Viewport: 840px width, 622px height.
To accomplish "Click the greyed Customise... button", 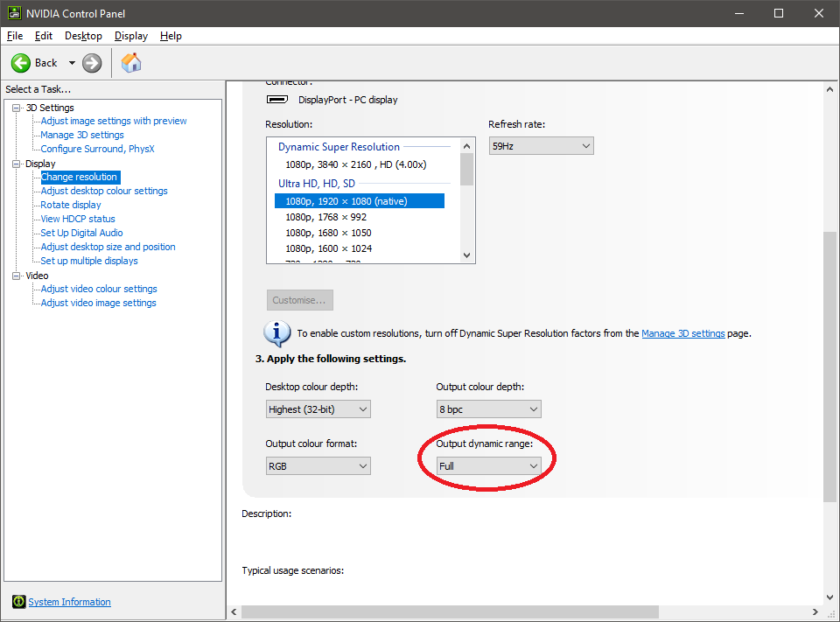I will 299,300.
